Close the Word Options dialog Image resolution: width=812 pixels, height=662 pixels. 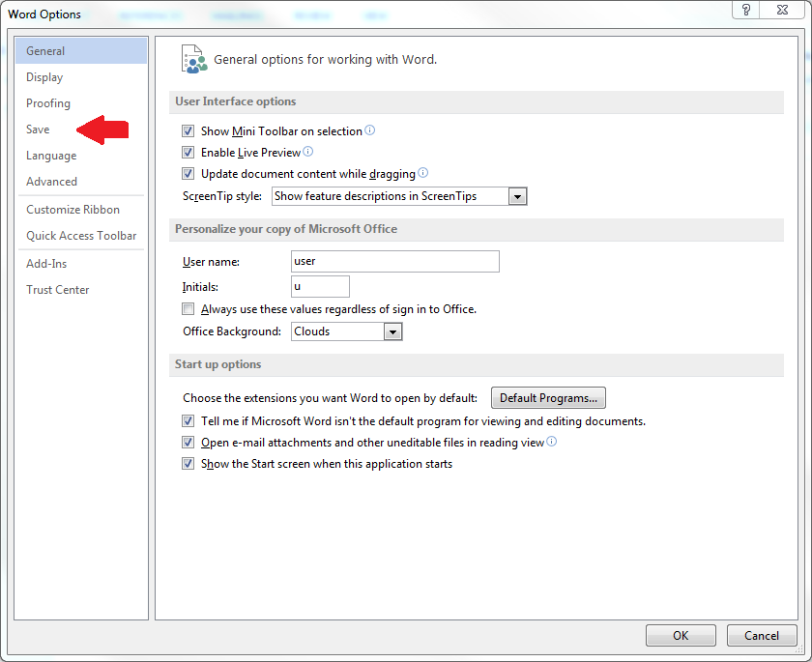coord(782,10)
